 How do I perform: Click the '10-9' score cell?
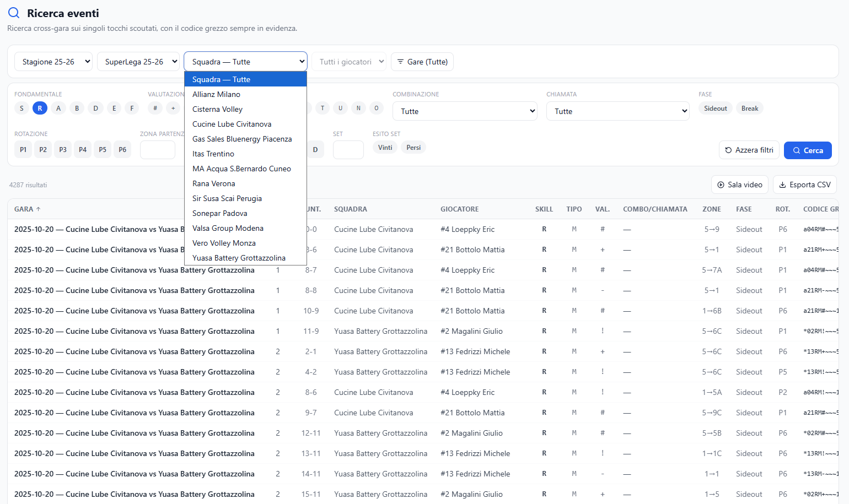[x=311, y=311]
